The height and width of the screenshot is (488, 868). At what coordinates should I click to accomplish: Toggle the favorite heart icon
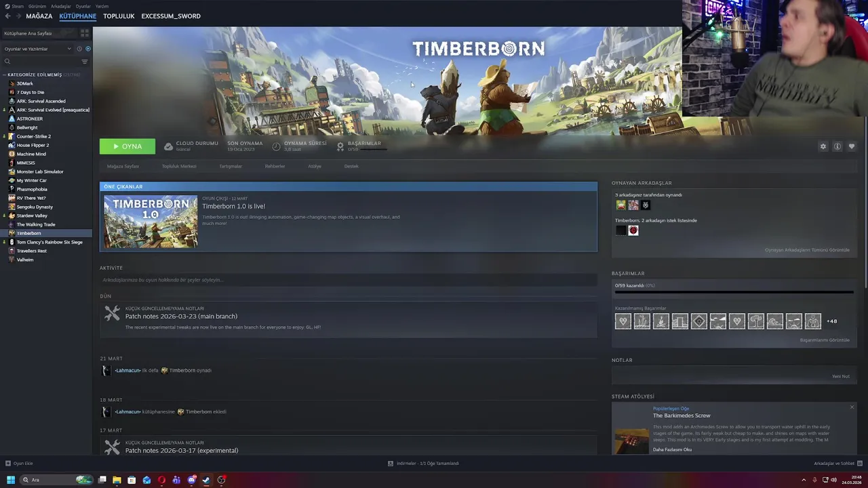[x=852, y=146]
